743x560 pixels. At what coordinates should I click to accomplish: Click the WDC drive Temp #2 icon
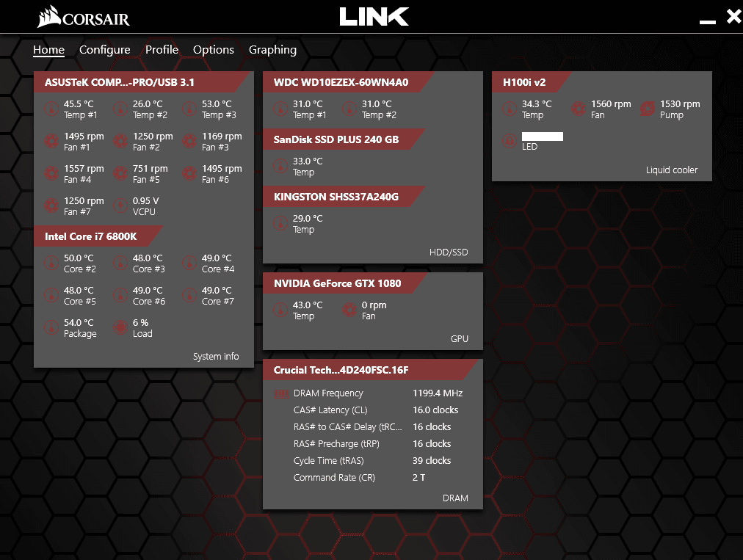click(349, 109)
